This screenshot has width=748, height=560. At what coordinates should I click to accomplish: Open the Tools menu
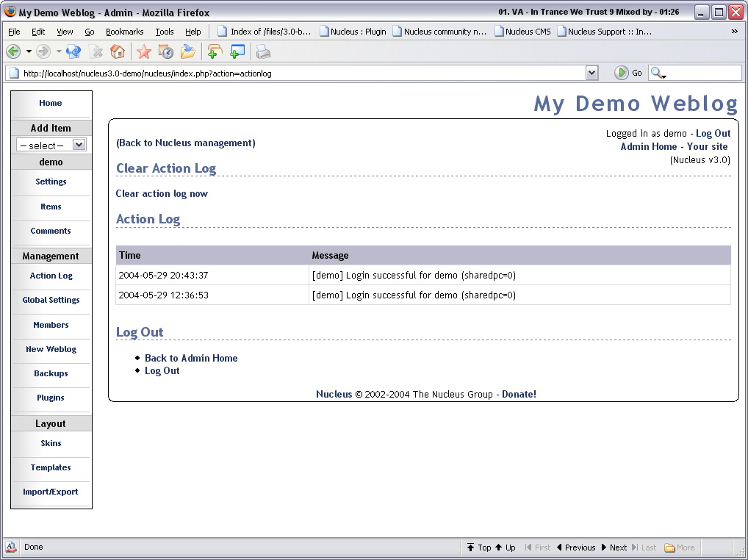tap(165, 32)
